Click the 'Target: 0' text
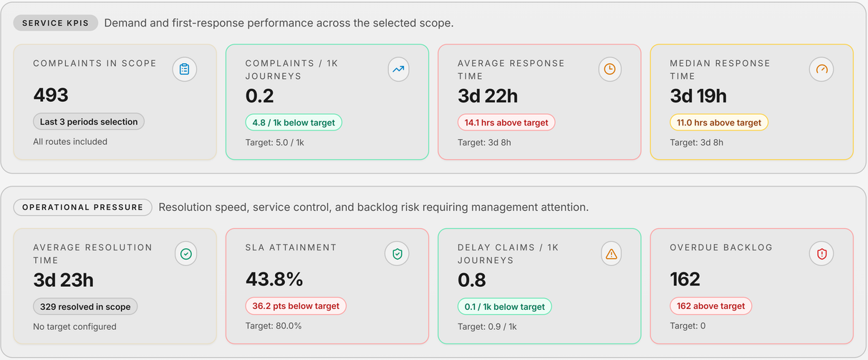This screenshot has width=868, height=360. [x=688, y=326]
